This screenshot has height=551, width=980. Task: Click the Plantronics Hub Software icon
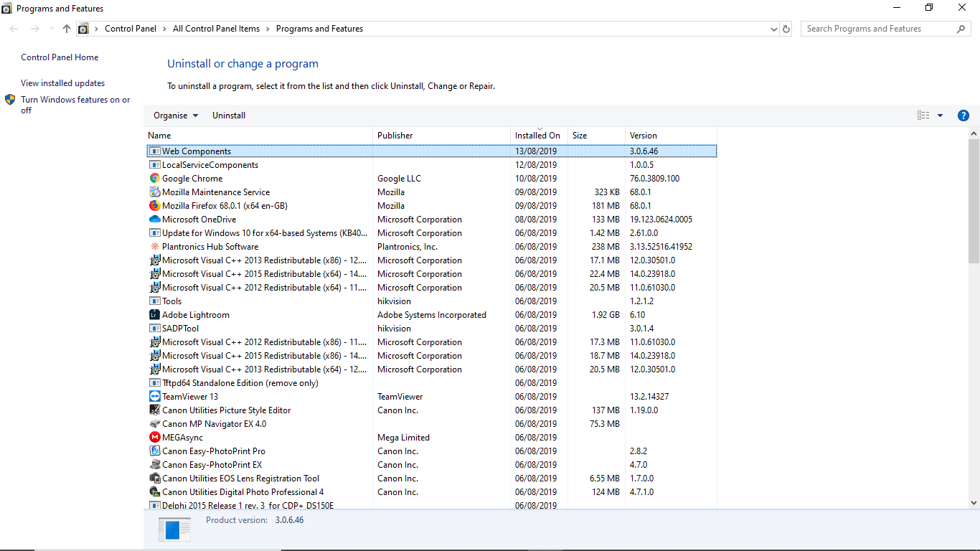pos(155,247)
